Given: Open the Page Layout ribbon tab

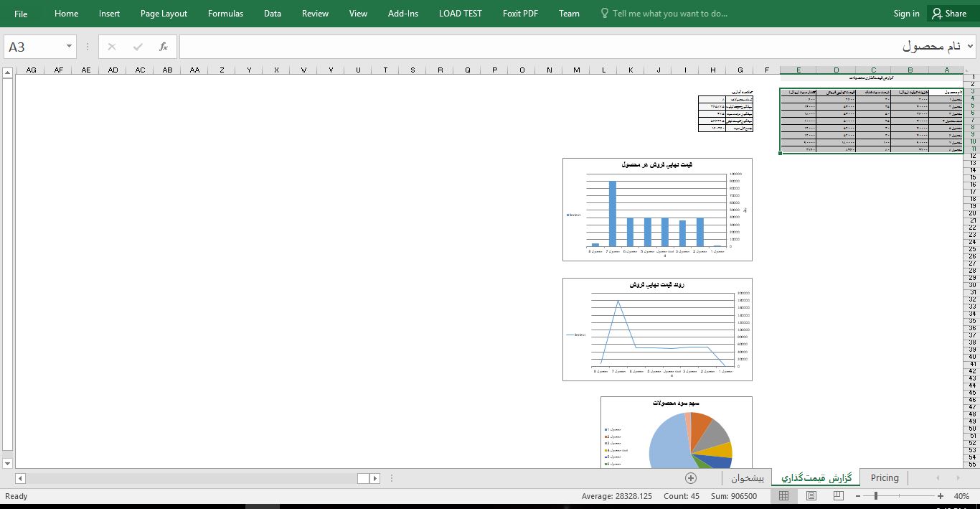Looking at the screenshot, I should coord(164,14).
